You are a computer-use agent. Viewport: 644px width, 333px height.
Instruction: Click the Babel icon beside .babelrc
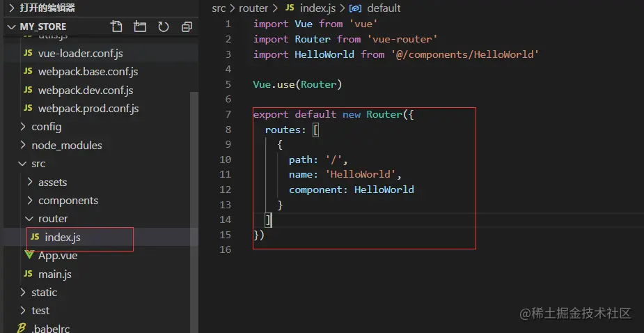tap(22, 328)
